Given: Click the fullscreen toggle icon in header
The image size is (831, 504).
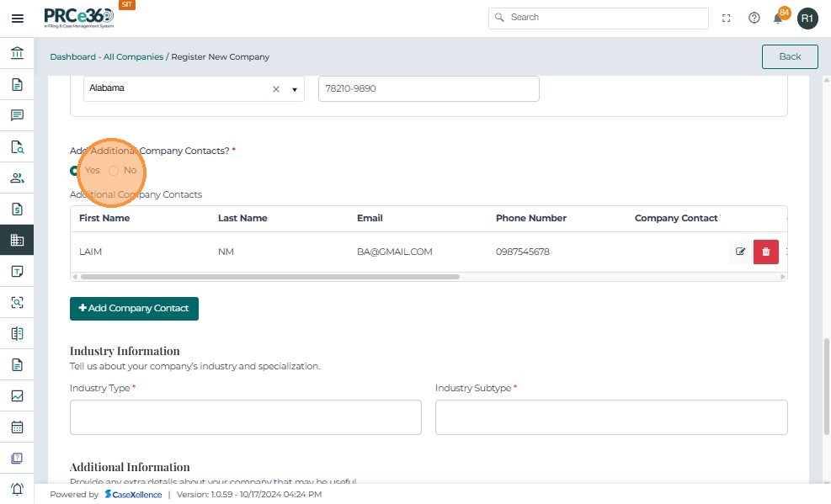Looking at the screenshot, I should (x=726, y=18).
